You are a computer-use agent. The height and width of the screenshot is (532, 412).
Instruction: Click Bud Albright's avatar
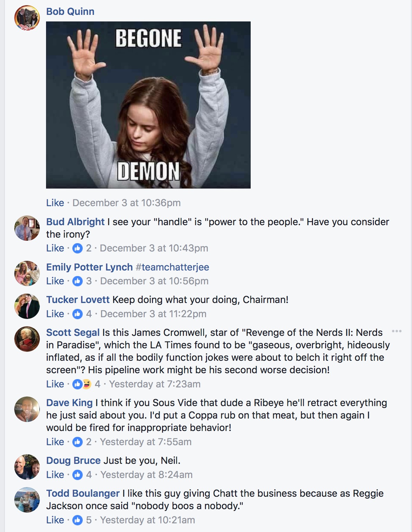[27, 228]
